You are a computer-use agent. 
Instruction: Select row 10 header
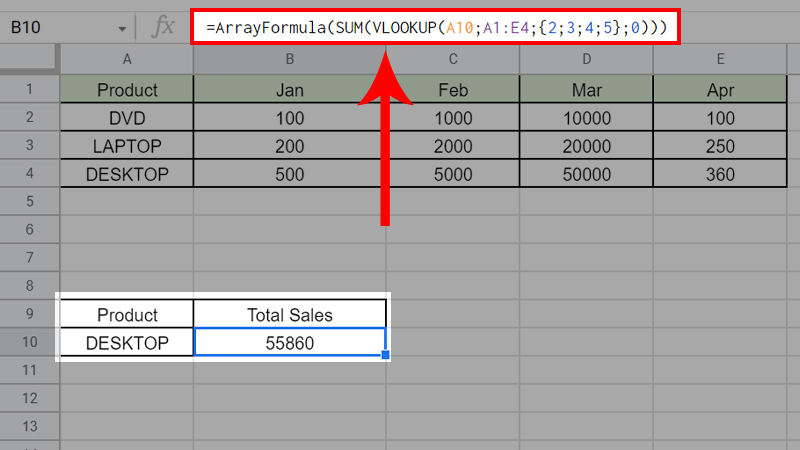tap(29, 343)
